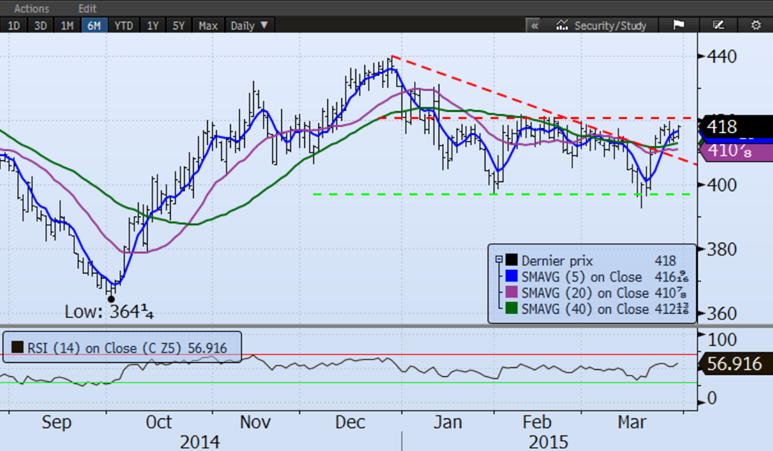Click the black RSI legend square
Screen dimensions: 773x451
coord(16,349)
